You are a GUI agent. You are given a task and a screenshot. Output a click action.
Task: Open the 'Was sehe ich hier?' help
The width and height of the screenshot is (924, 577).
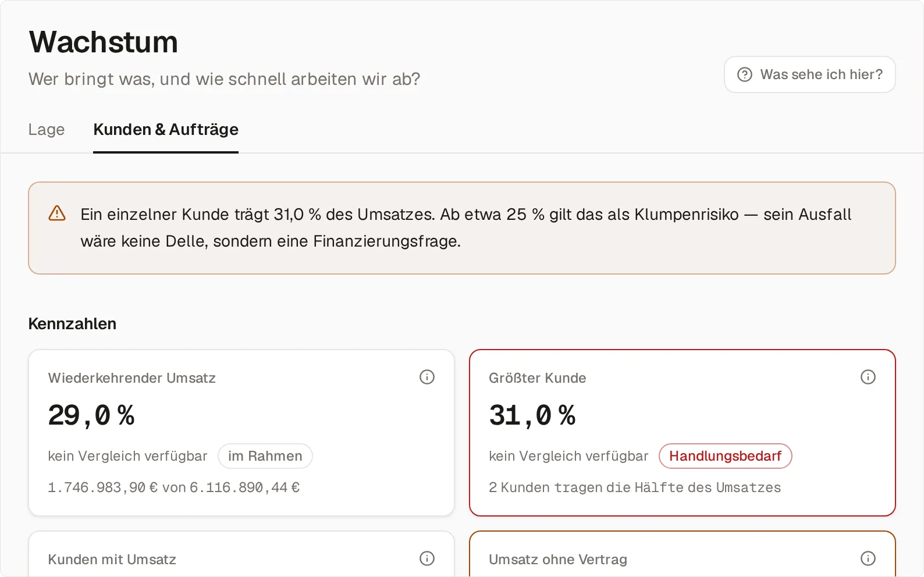[809, 74]
